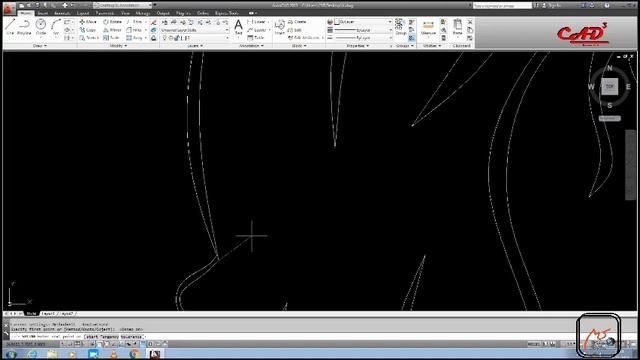Open the workspace selector dropdown

122,5
